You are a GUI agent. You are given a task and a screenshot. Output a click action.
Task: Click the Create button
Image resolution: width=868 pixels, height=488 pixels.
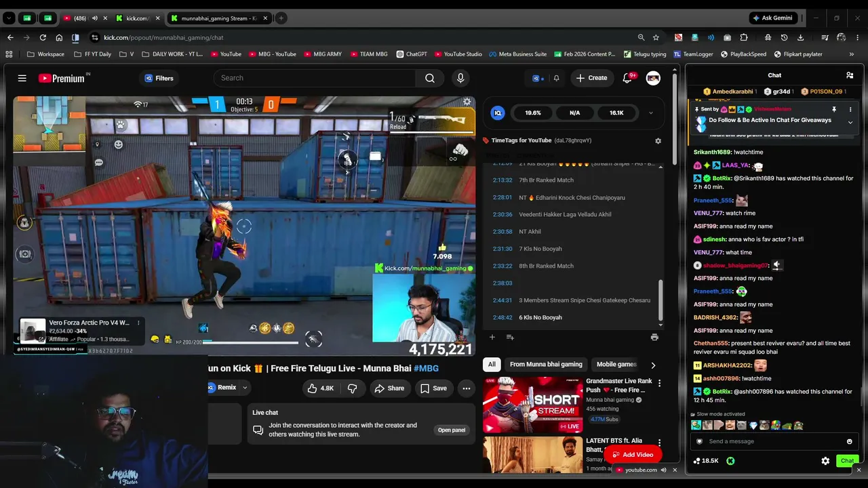(x=592, y=78)
